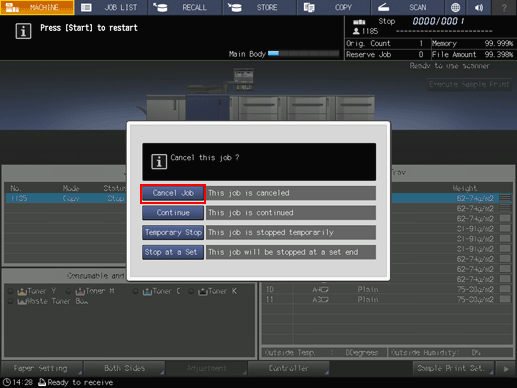Open the STORE tab
The width and height of the screenshot is (517, 388).
click(x=260, y=7)
